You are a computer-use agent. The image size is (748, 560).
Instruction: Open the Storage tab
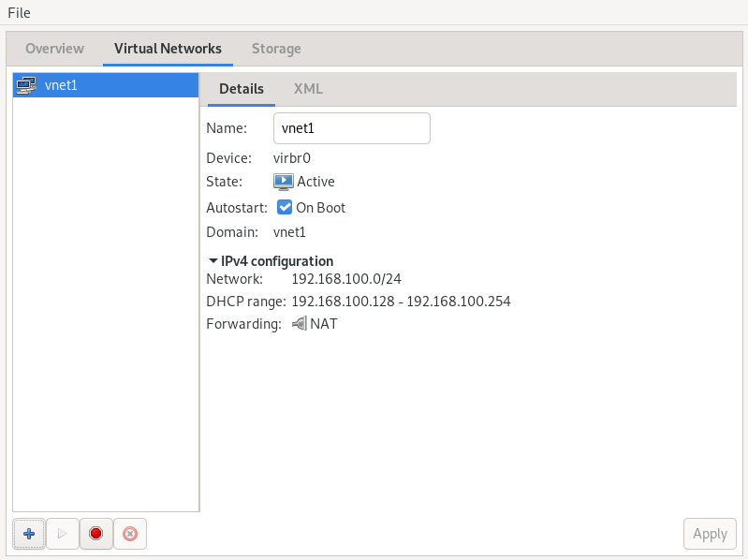coord(276,49)
